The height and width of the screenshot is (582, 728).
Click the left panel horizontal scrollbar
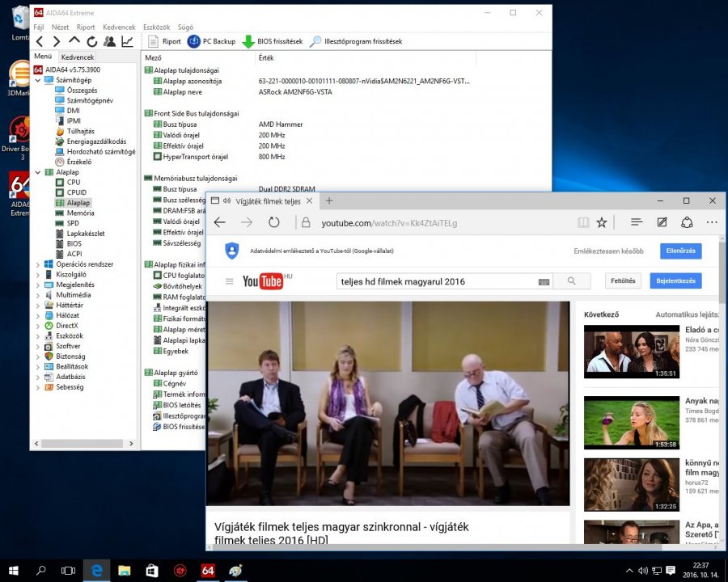point(81,443)
